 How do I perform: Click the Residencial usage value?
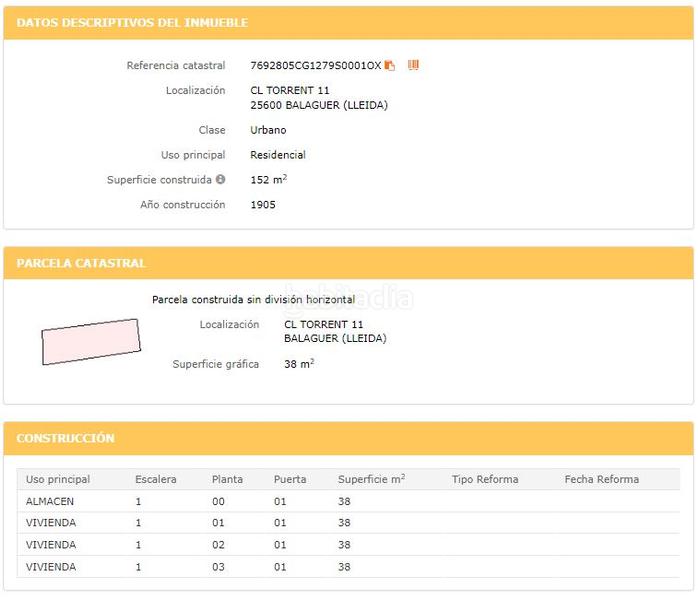pyautogui.click(x=278, y=155)
